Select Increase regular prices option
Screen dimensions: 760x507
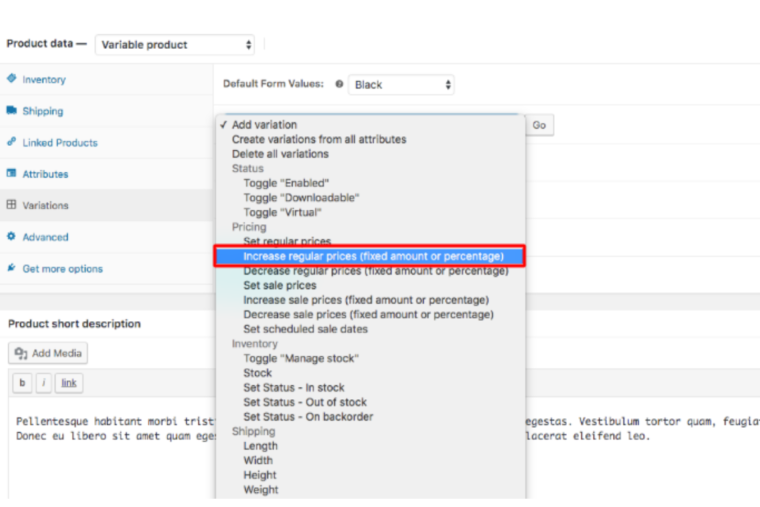(370, 256)
